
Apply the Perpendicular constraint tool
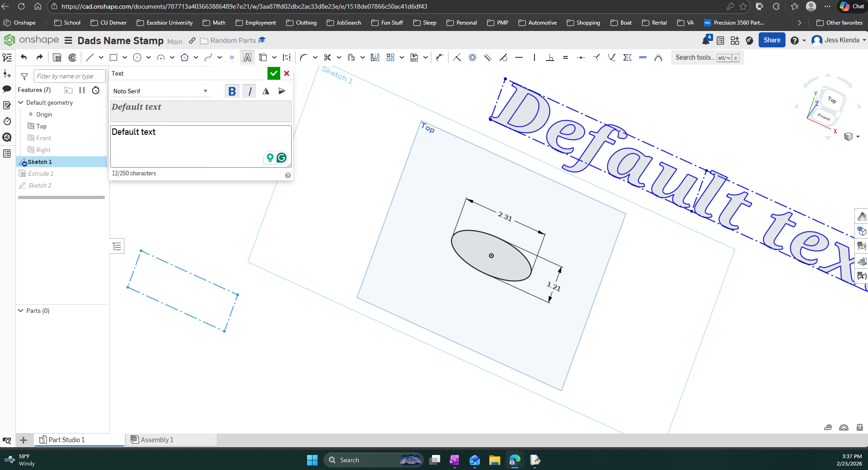point(550,57)
